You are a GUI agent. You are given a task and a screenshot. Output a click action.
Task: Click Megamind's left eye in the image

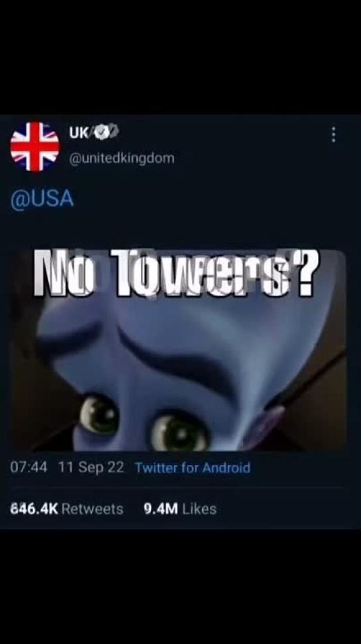click(x=99, y=415)
